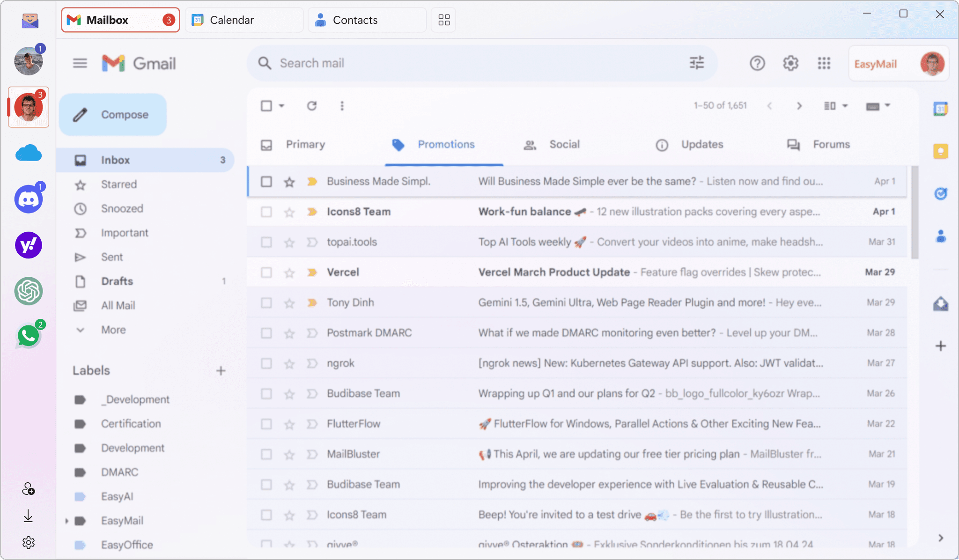
Task: Select the Icons8 Team Work-fun balance checkbox
Action: tap(266, 212)
